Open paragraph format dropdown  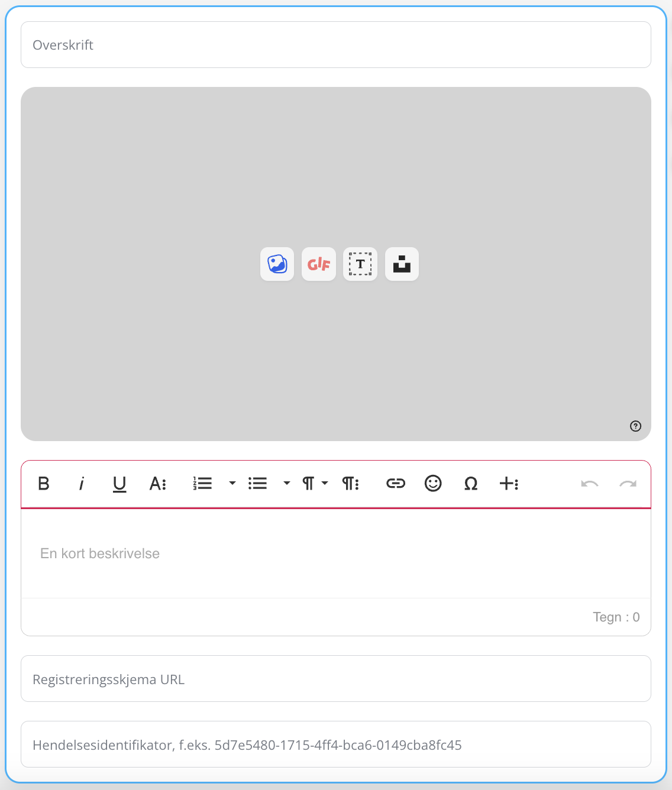(315, 484)
